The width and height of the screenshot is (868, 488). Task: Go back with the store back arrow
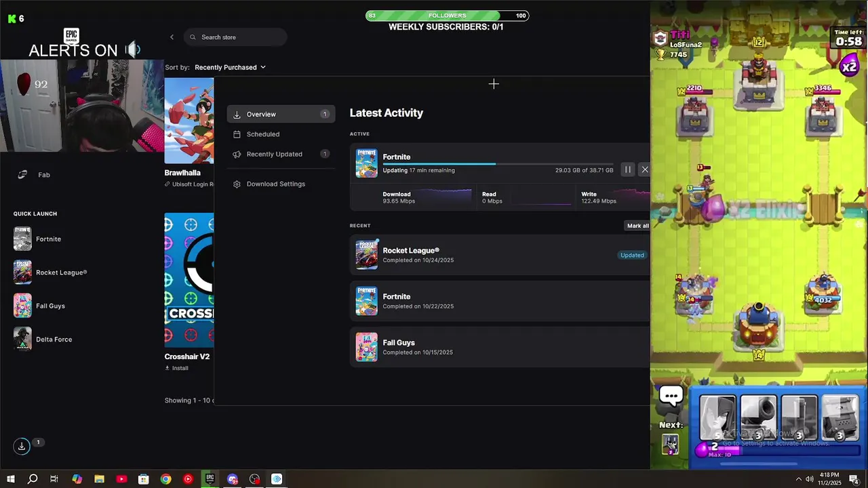click(x=172, y=37)
